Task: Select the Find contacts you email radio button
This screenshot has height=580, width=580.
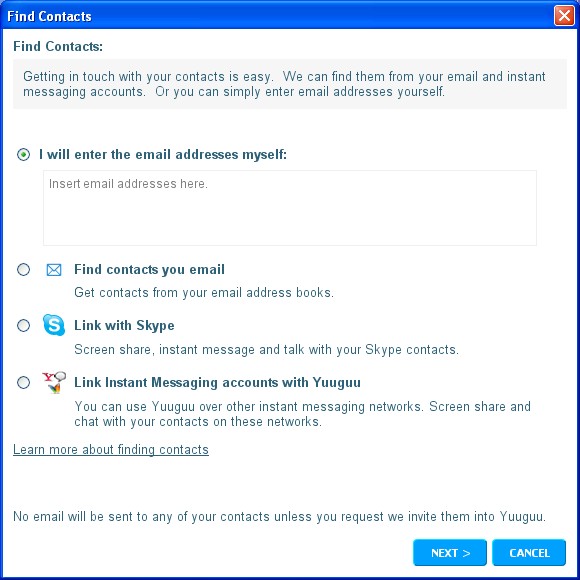Action: (23, 270)
